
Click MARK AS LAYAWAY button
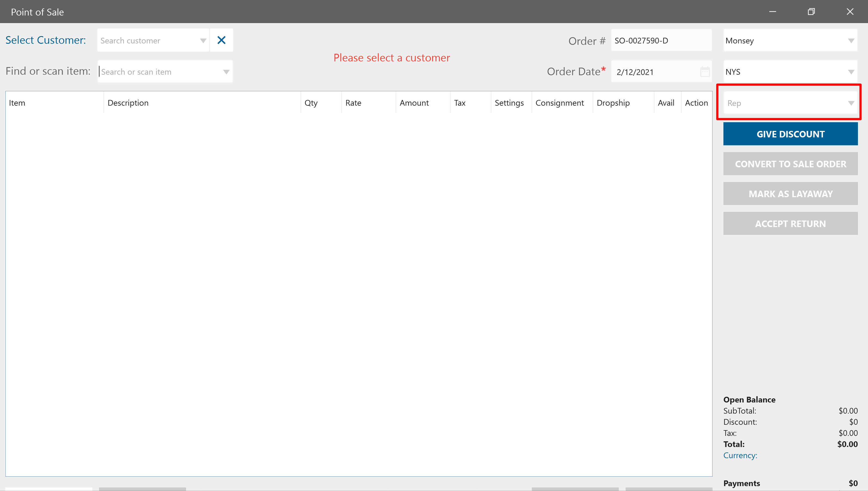tap(790, 194)
